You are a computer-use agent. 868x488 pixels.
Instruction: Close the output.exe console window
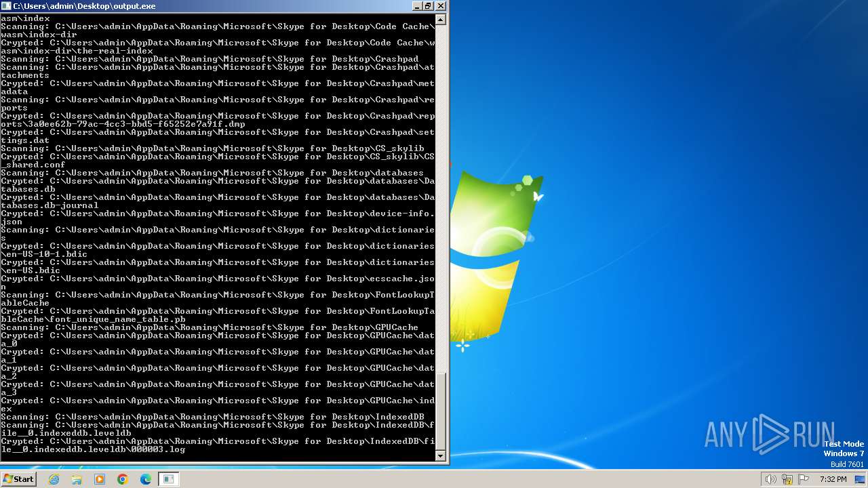tap(441, 6)
